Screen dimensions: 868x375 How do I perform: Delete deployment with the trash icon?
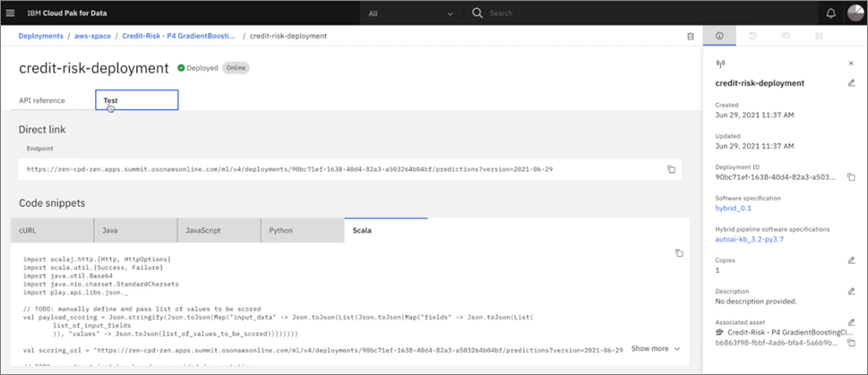pos(691,36)
